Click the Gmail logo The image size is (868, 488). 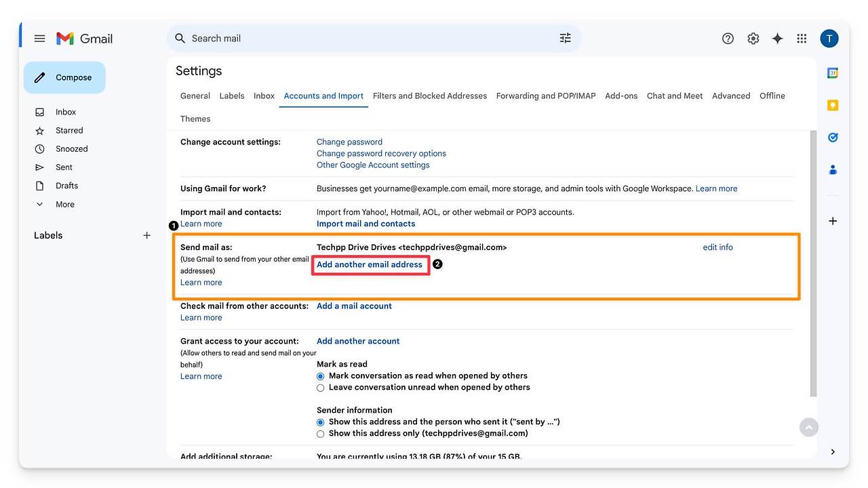pyautogui.click(x=85, y=39)
